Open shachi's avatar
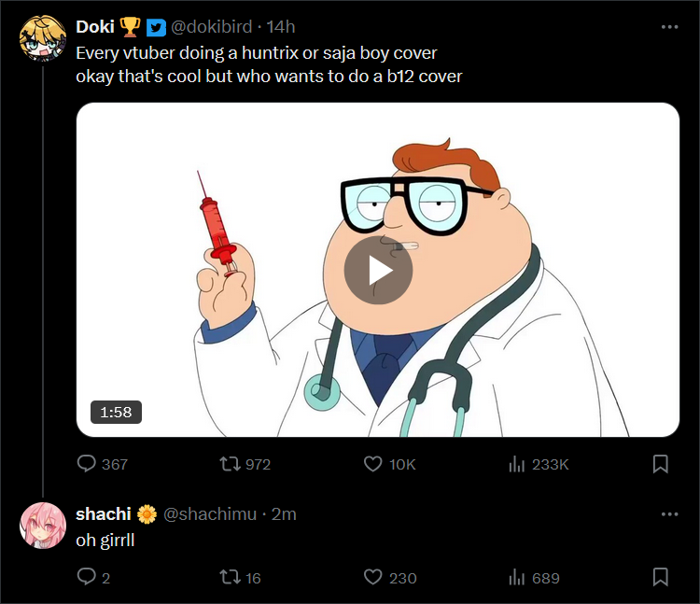The height and width of the screenshot is (604, 700). pyautogui.click(x=42, y=525)
